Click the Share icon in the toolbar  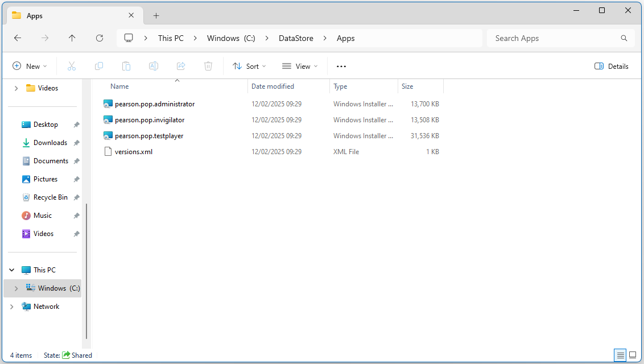point(181,66)
